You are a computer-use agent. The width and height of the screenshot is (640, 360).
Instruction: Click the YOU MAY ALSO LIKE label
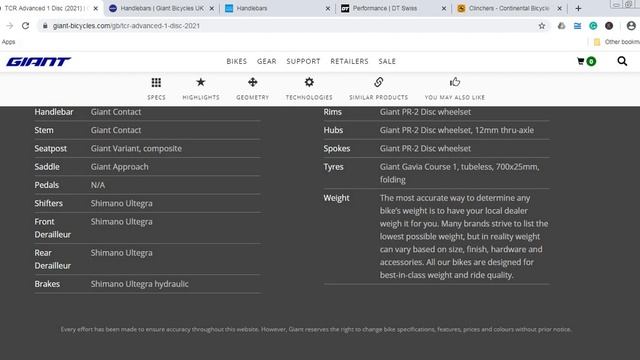455,97
